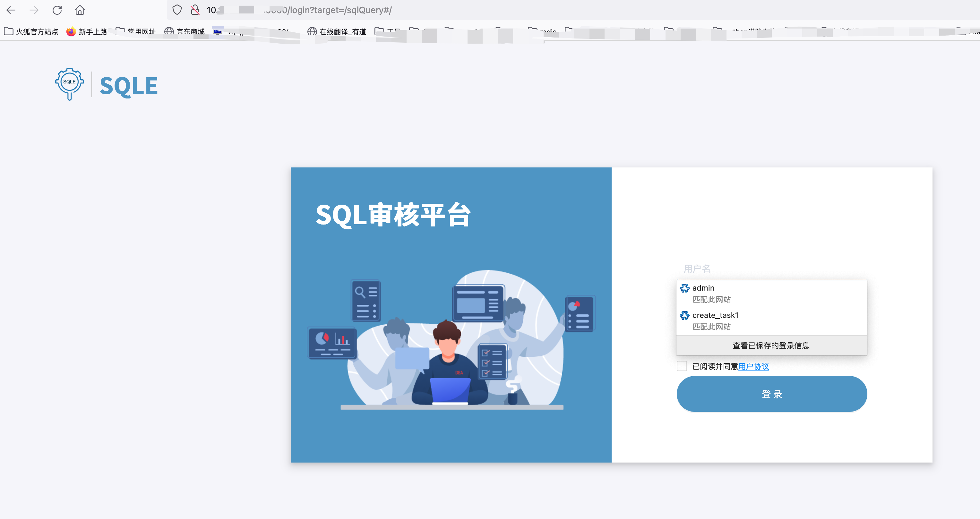
Task: Open the 京东商城 bookmark
Action: [191, 31]
